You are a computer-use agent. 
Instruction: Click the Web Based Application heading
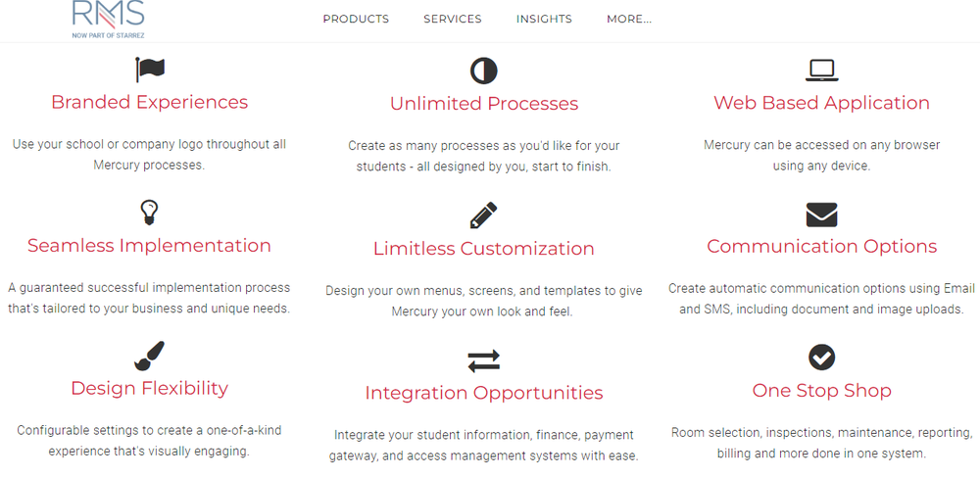pos(821,103)
